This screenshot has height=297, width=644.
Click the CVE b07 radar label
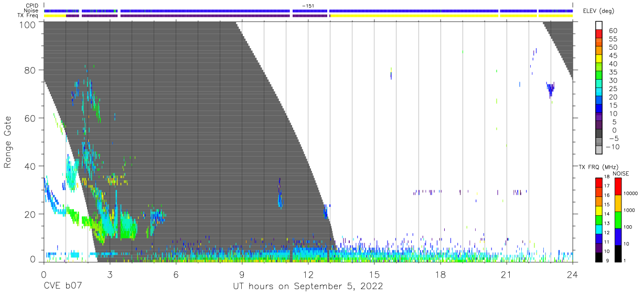62,287
